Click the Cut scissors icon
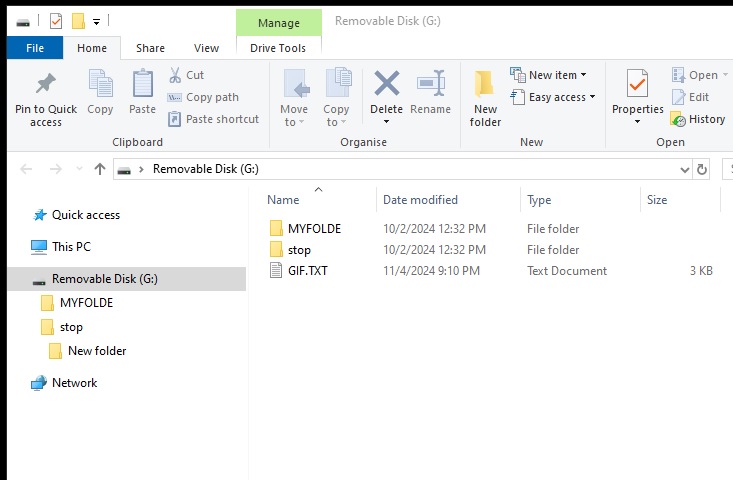The height and width of the screenshot is (480, 733). [175, 75]
